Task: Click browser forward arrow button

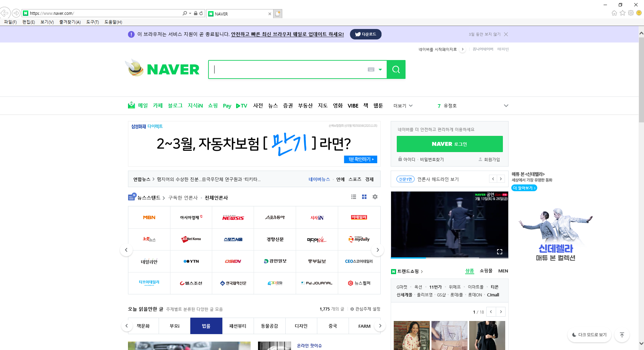Action: click(x=16, y=13)
